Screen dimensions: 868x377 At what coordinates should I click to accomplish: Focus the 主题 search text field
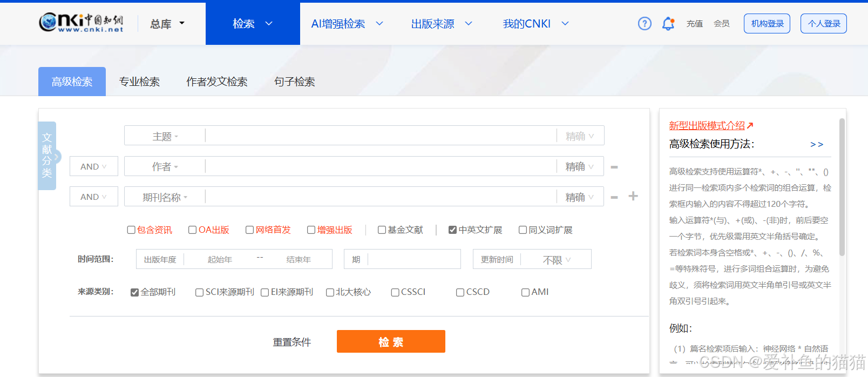pyautogui.click(x=381, y=136)
